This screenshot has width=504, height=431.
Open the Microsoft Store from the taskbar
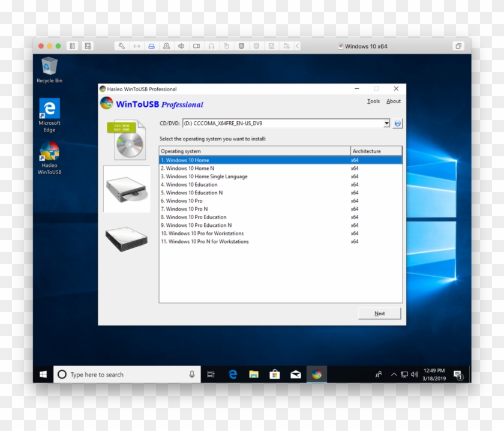click(274, 374)
